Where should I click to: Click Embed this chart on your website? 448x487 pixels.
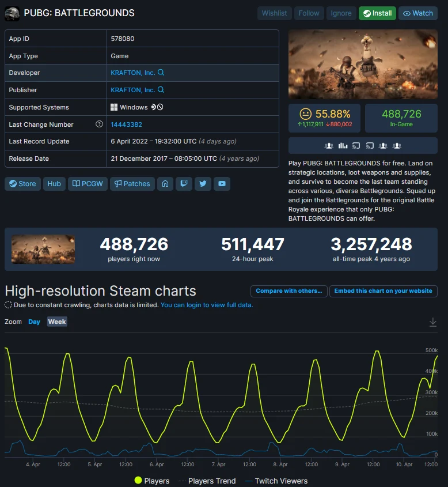click(x=383, y=291)
